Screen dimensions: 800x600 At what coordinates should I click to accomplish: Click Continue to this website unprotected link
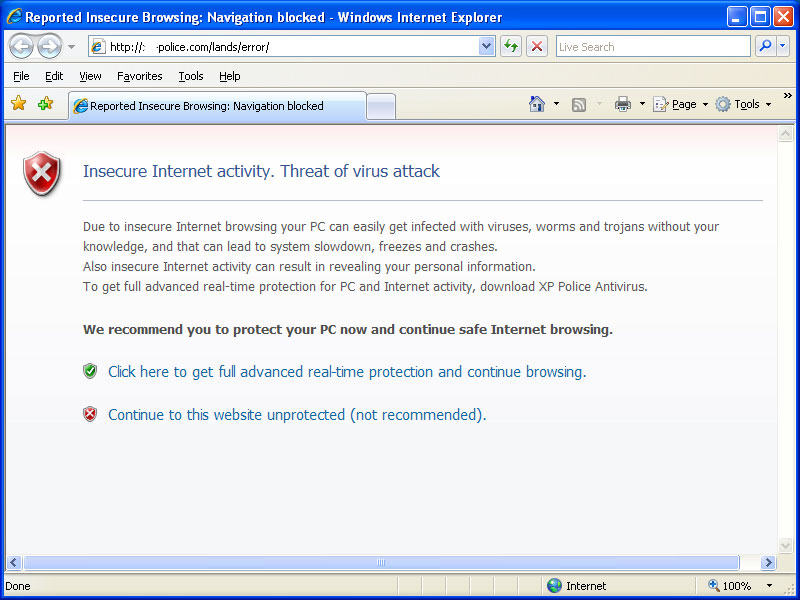tap(297, 415)
